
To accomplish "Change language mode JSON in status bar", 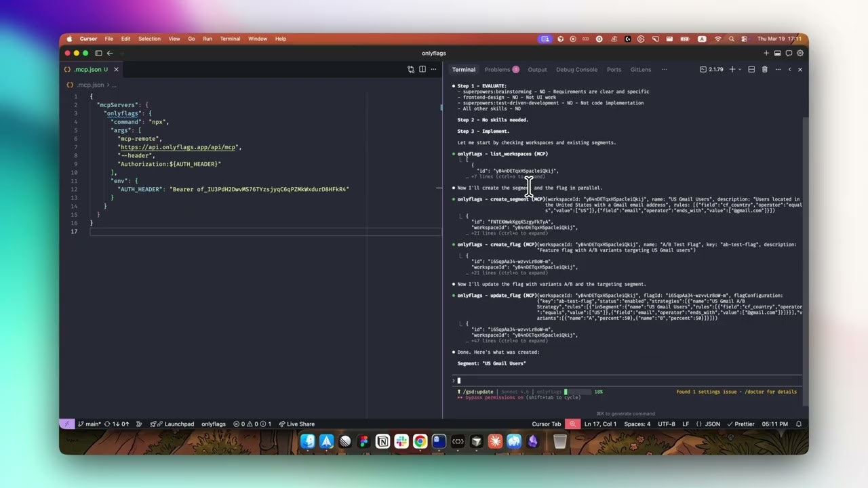I will (708, 424).
